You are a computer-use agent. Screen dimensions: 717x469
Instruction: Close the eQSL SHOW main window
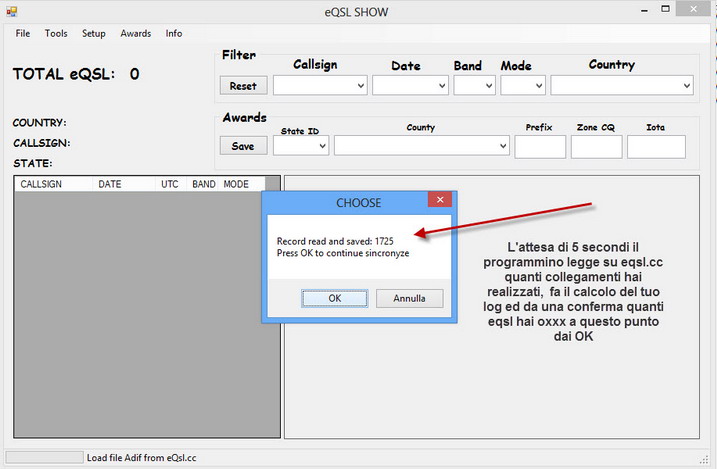pyautogui.click(x=693, y=9)
